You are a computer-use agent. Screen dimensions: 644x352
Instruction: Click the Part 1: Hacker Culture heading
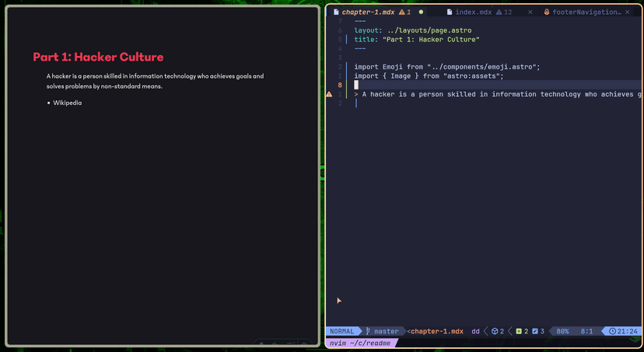[98, 57]
